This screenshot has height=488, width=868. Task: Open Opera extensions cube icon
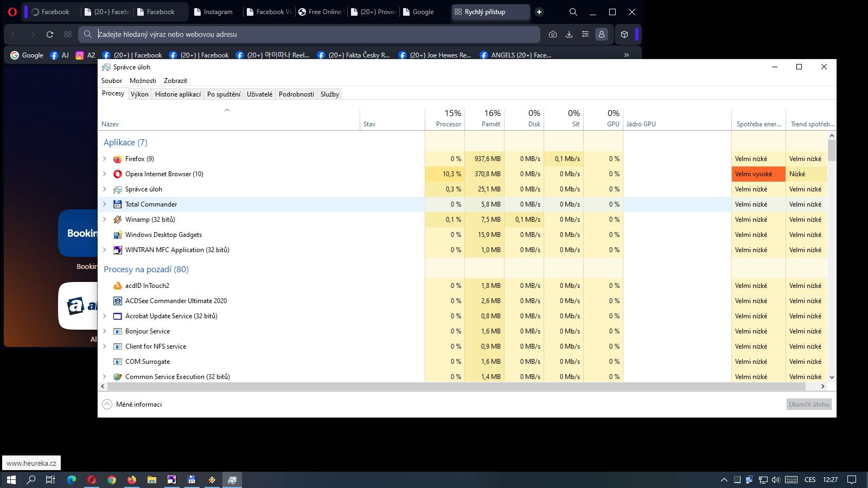click(x=624, y=34)
